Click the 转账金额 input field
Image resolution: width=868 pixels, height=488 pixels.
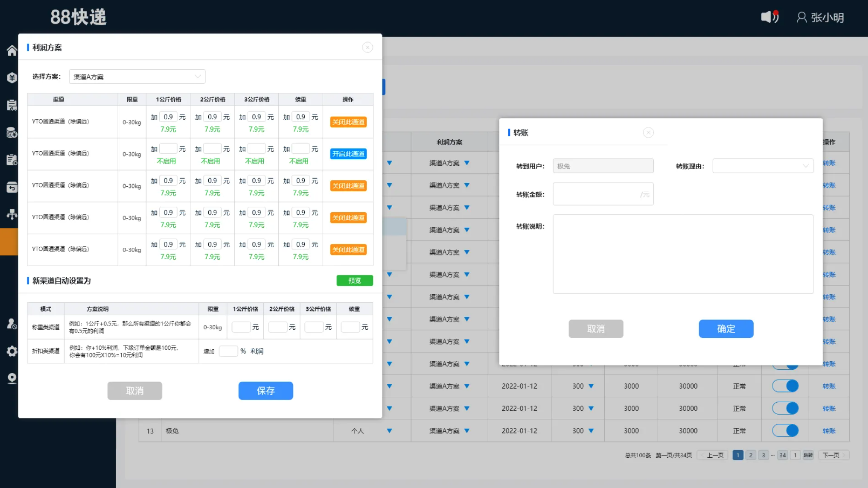coord(603,194)
